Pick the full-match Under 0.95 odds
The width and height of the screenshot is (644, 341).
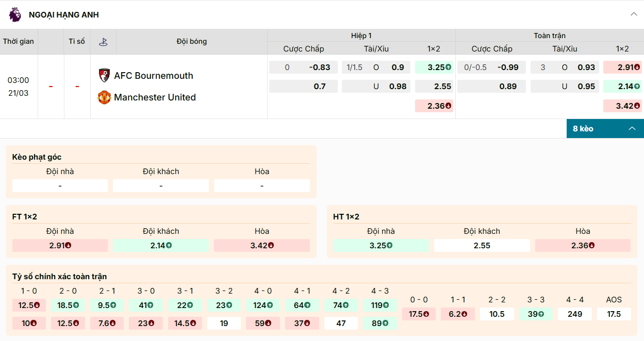[x=586, y=87]
